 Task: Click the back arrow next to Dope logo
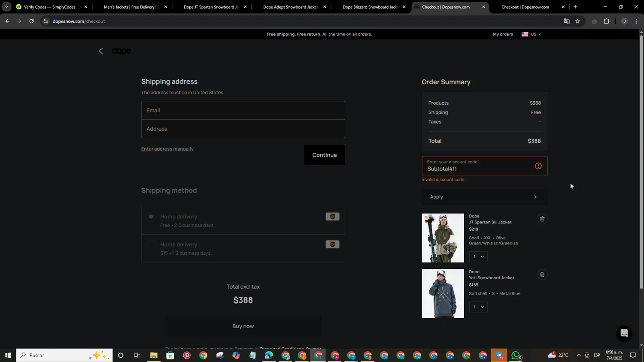tap(101, 51)
